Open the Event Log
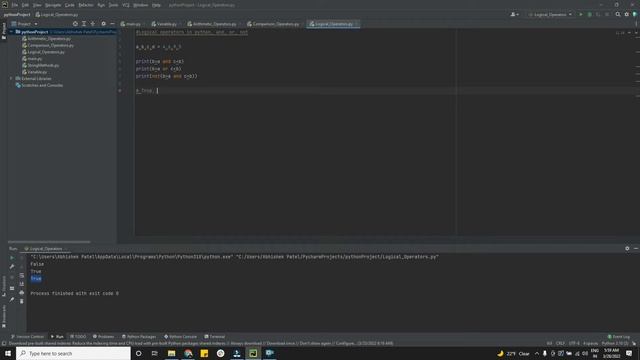The width and height of the screenshot is (640, 360). [x=619, y=337]
